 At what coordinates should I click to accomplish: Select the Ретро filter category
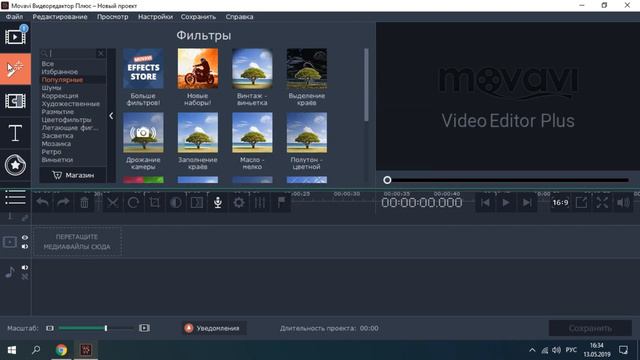[x=51, y=152]
